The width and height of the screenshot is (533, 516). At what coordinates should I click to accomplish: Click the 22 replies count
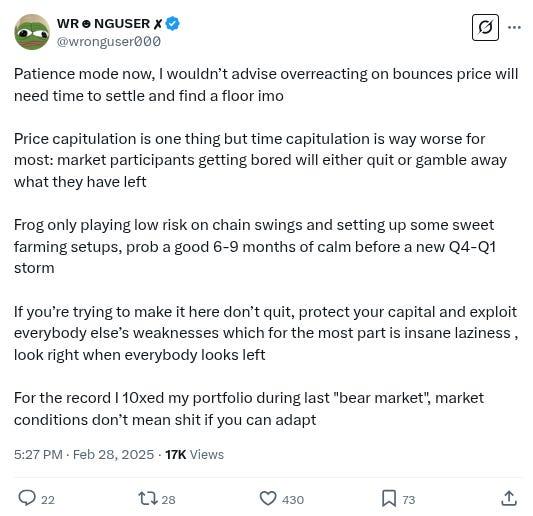48,500
